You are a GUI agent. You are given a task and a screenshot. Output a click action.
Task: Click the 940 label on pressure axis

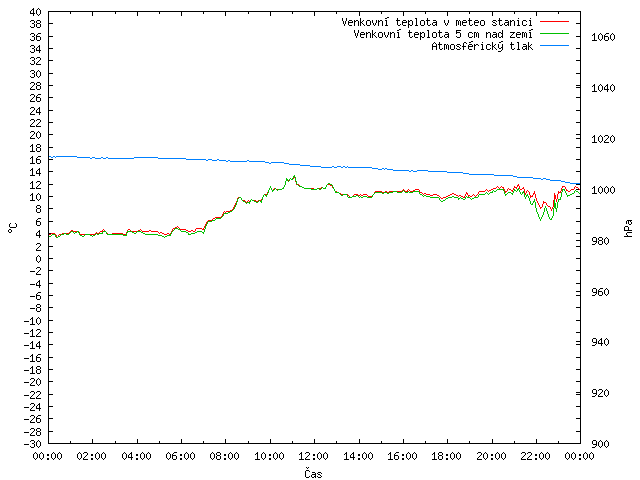pyautogui.click(x=600, y=342)
